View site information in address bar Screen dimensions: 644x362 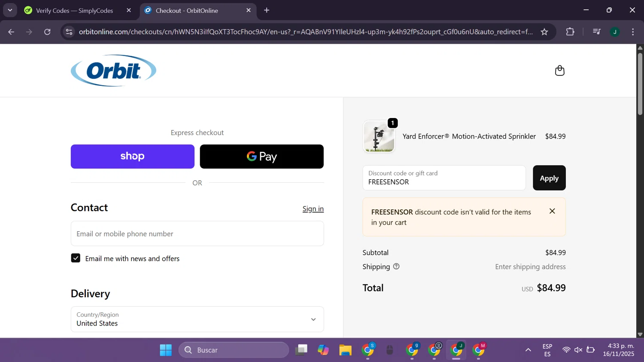(x=69, y=32)
